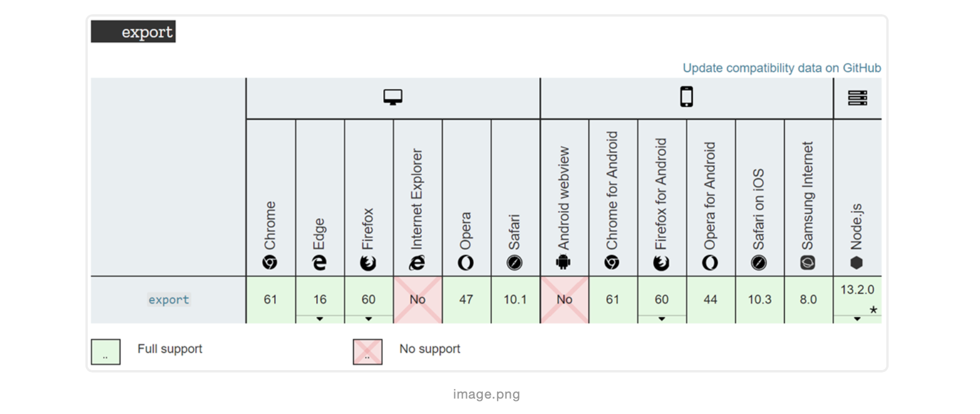Select the Internet Explorer No support cell
The height and width of the screenshot is (414, 980).
click(418, 300)
